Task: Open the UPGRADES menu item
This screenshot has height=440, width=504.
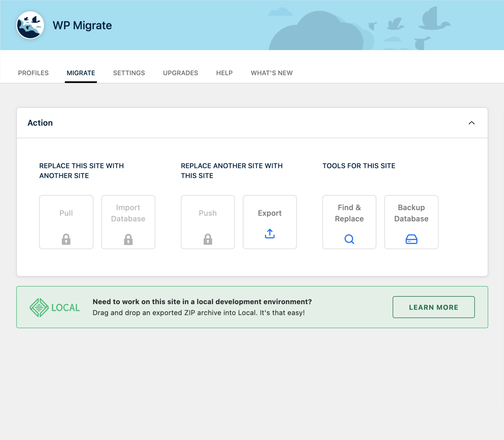Action: tap(180, 73)
